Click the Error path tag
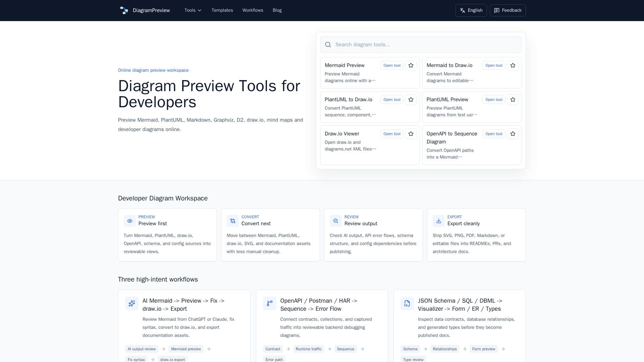This screenshot has height=362, width=644. 274,359
